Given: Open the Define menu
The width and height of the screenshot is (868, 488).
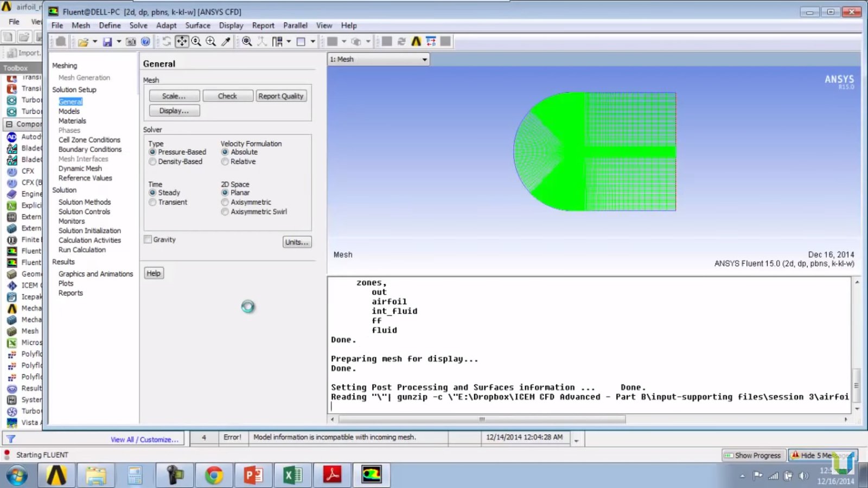Looking at the screenshot, I should point(110,25).
